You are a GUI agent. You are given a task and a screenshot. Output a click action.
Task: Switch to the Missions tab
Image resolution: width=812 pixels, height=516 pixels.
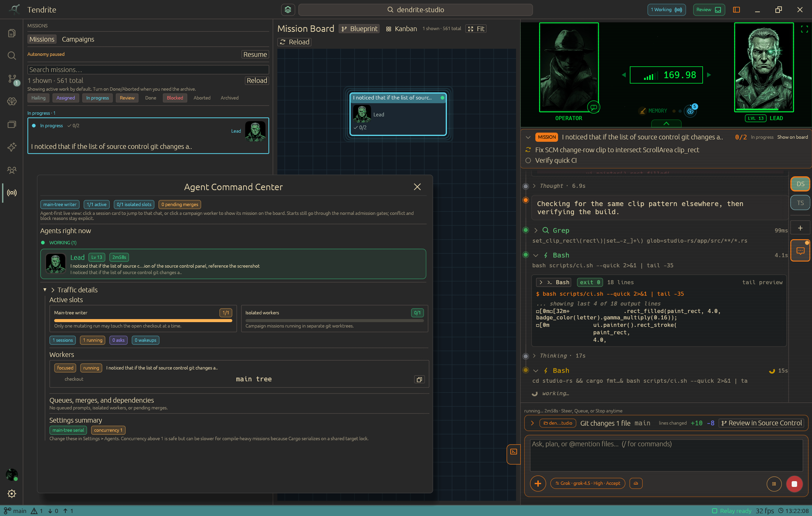coord(42,39)
